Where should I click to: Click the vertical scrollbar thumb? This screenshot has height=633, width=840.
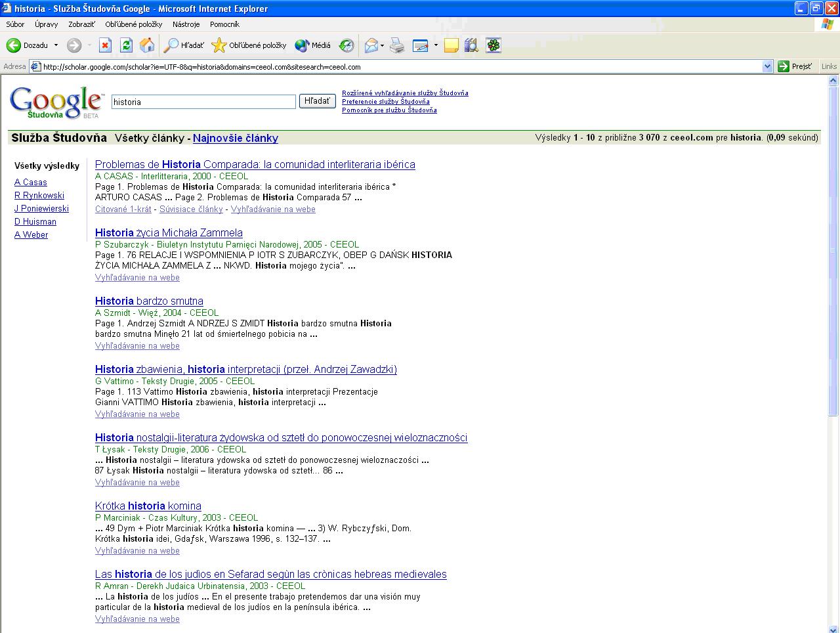pyautogui.click(x=833, y=251)
